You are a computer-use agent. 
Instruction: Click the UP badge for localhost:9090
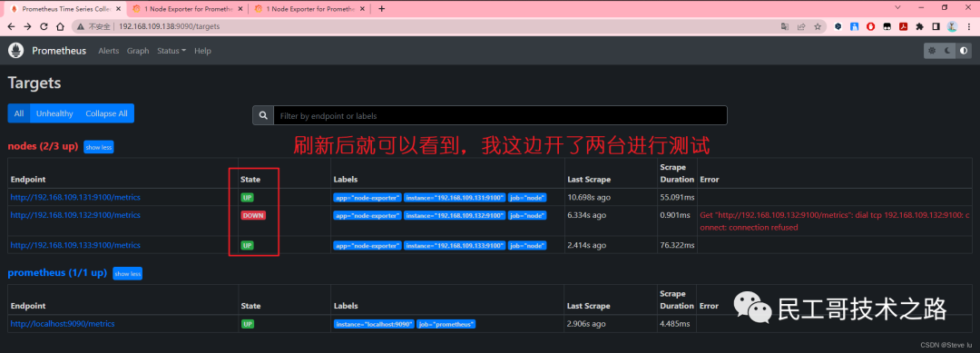pyautogui.click(x=248, y=324)
